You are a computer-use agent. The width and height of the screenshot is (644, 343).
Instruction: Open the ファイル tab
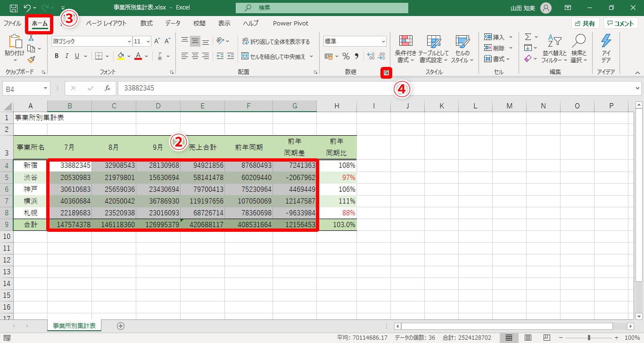pyautogui.click(x=12, y=23)
